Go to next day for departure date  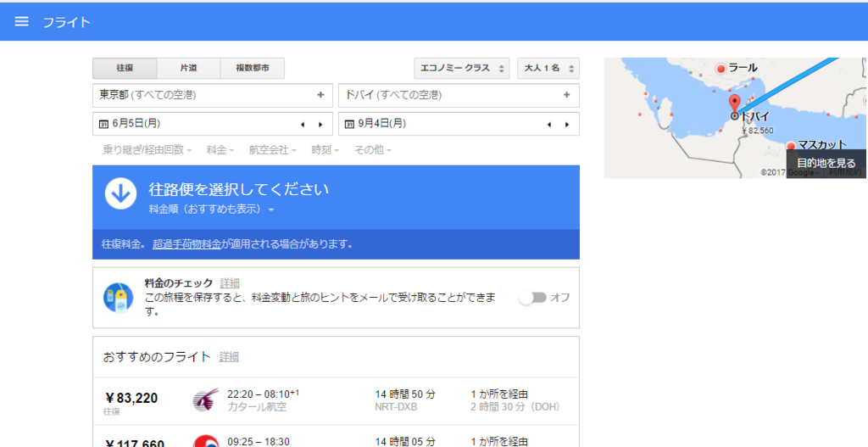click(x=320, y=125)
